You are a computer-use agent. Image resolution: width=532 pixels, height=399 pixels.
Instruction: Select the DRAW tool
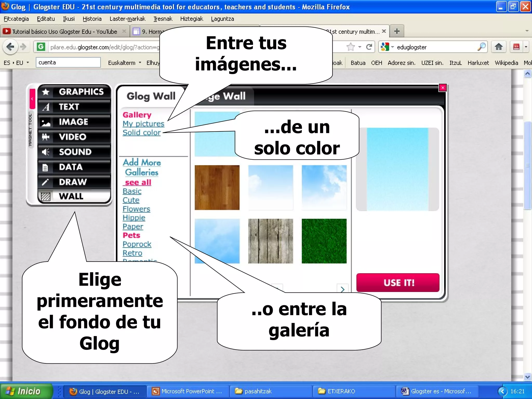(x=74, y=182)
